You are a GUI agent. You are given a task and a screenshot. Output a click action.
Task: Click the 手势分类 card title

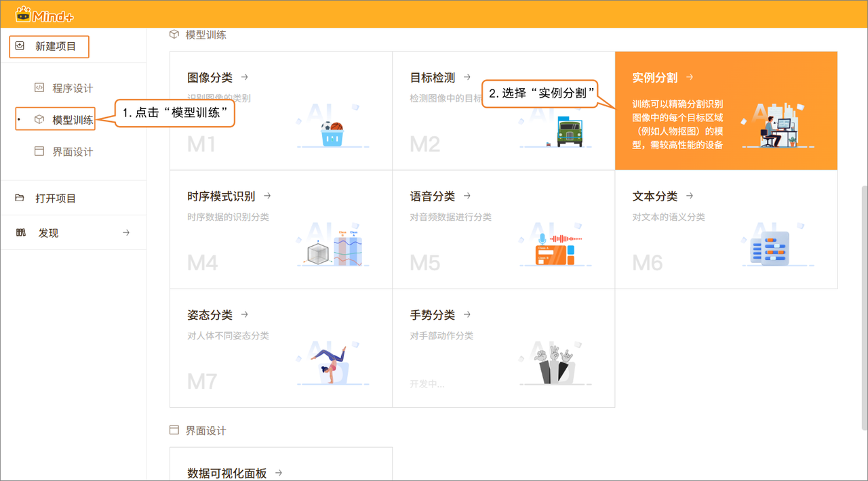pos(432,315)
